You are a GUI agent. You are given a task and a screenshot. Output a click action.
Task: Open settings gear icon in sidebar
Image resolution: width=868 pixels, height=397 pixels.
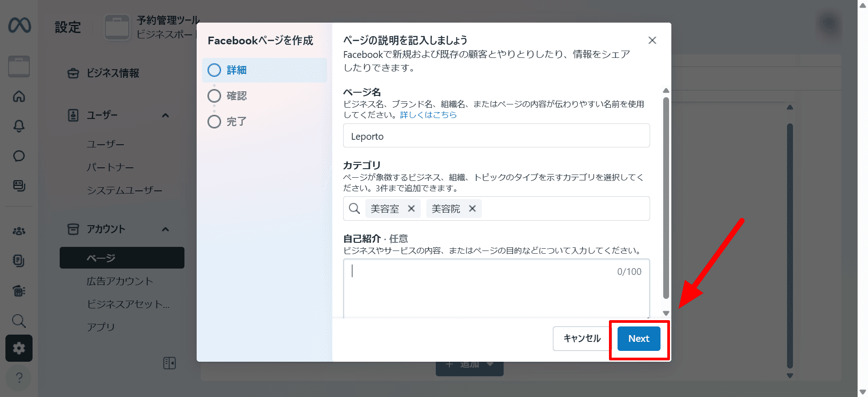pos(19,348)
